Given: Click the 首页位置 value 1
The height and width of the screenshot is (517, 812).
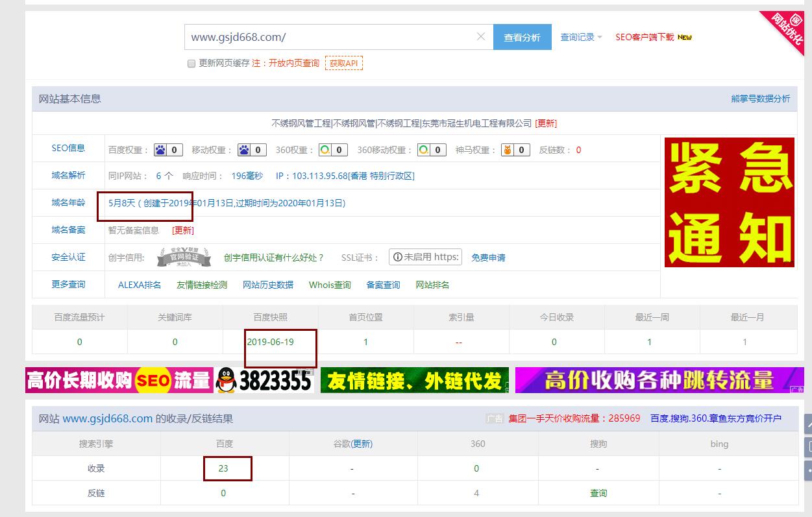Looking at the screenshot, I should pos(365,342).
